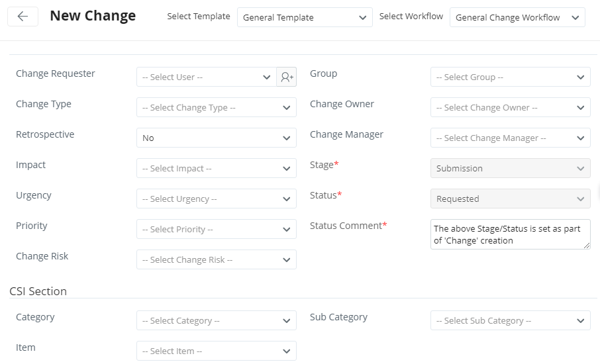
Task: Click inside the Status Comment text area
Action: coord(509,234)
